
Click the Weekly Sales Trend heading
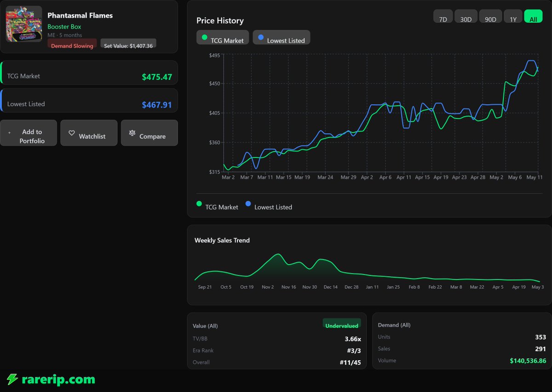(x=222, y=240)
